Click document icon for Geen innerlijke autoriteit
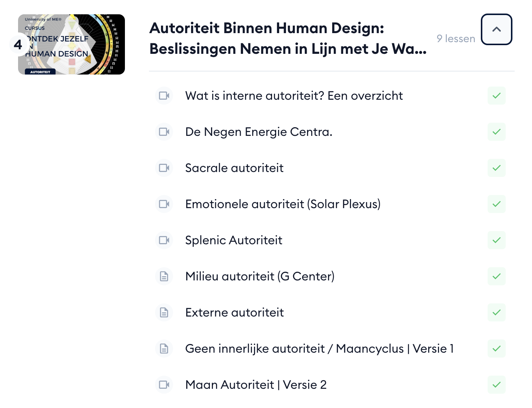532x408 pixels. (164, 349)
